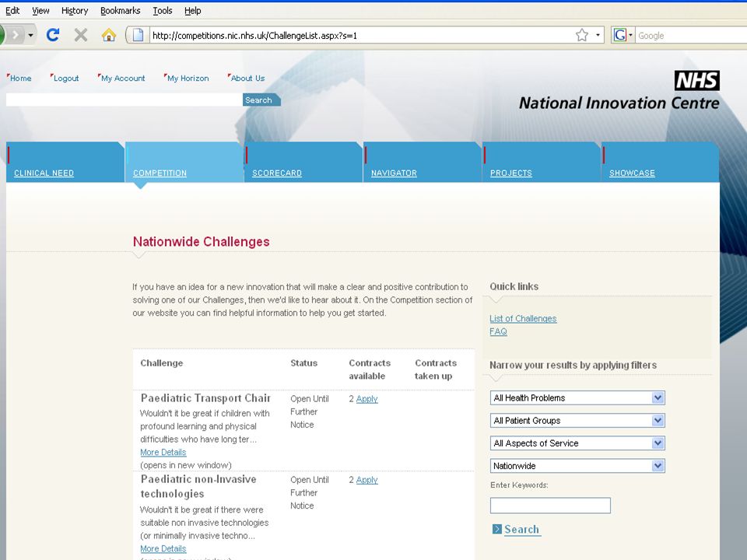Screen dimensions: 747x560
Task: Click the Status column header
Action: point(304,363)
